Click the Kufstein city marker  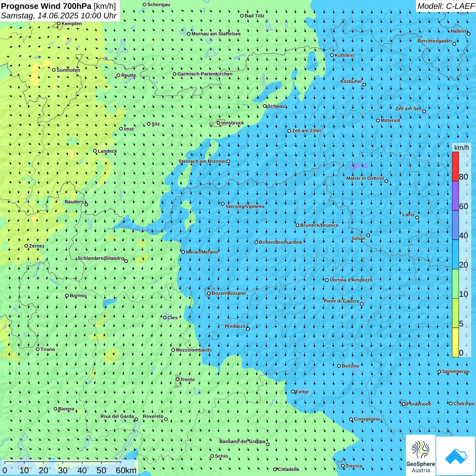coord(332,55)
